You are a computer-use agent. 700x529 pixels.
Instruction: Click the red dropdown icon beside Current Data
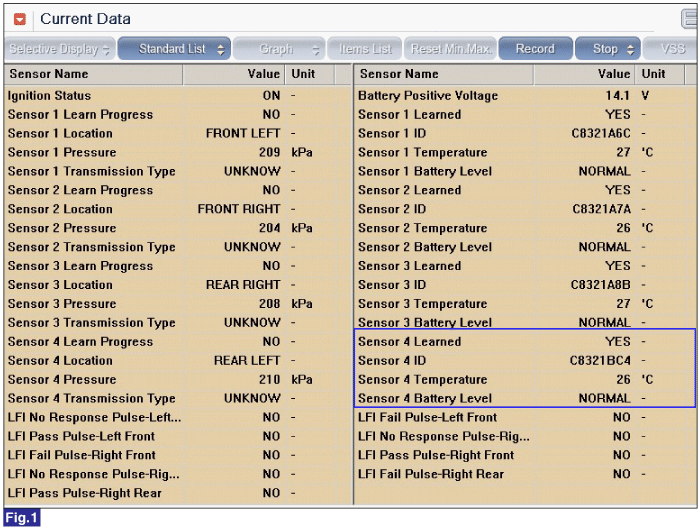[x=20, y=19]
